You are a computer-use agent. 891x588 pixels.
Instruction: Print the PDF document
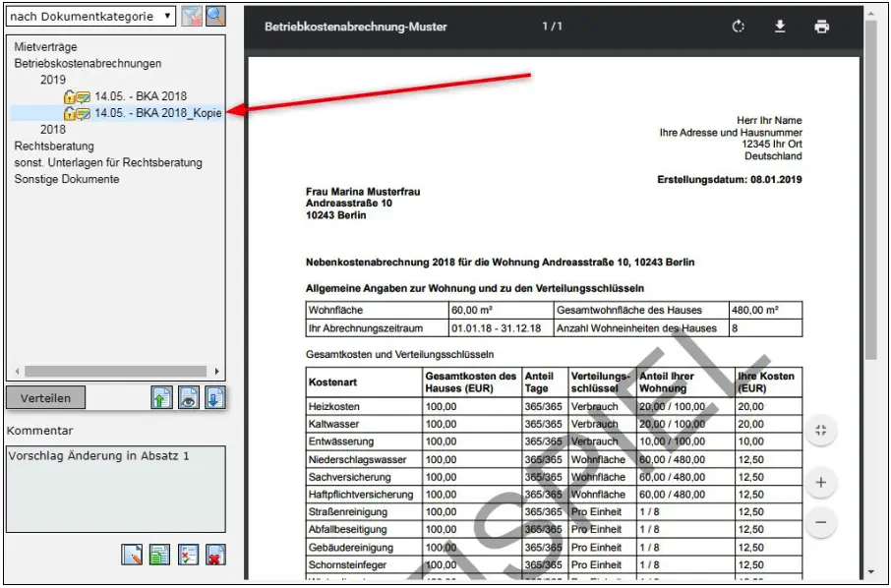[x=821, y=27]
